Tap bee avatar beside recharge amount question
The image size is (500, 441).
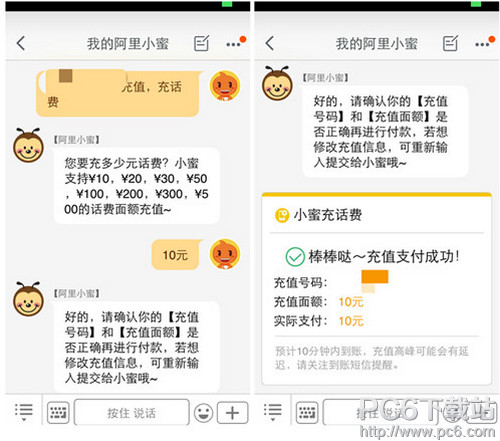click(28, 145)
